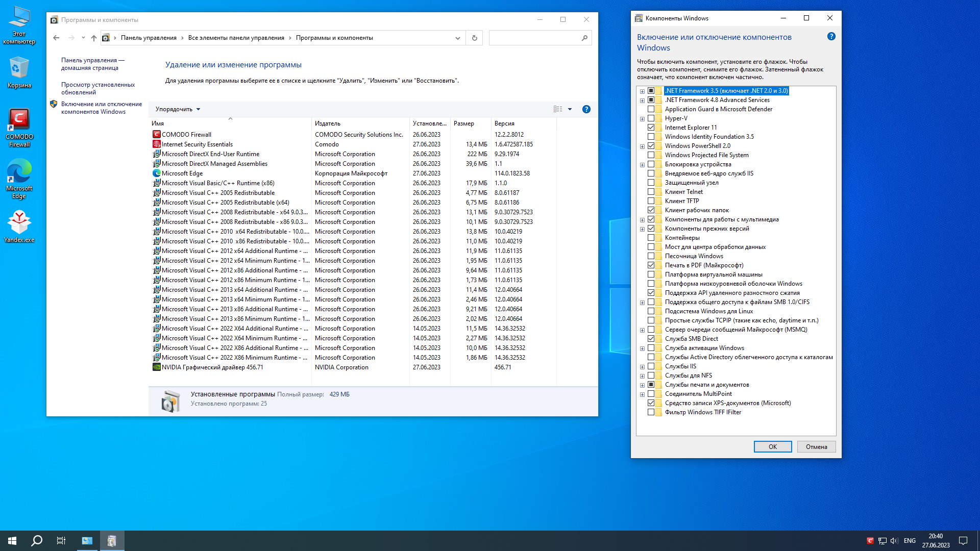Sort the programs by the Размер column header
This screenshot has width=980, height=551.
(x=463, y=123)
